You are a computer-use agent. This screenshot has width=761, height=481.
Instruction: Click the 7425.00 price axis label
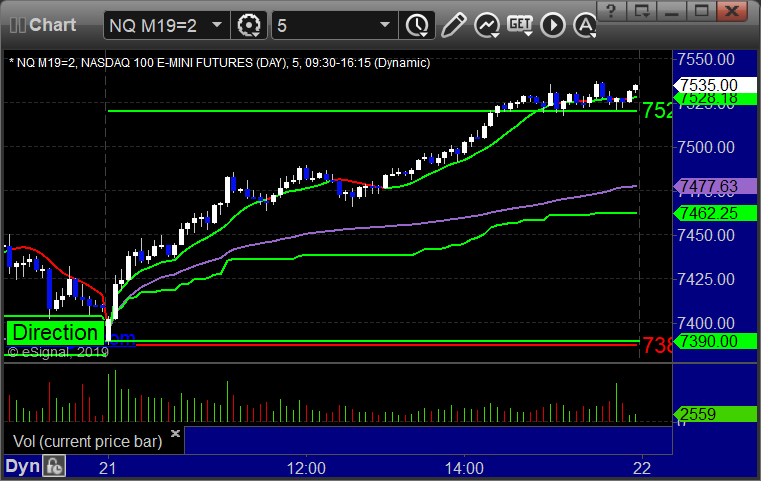pos(706,279)
